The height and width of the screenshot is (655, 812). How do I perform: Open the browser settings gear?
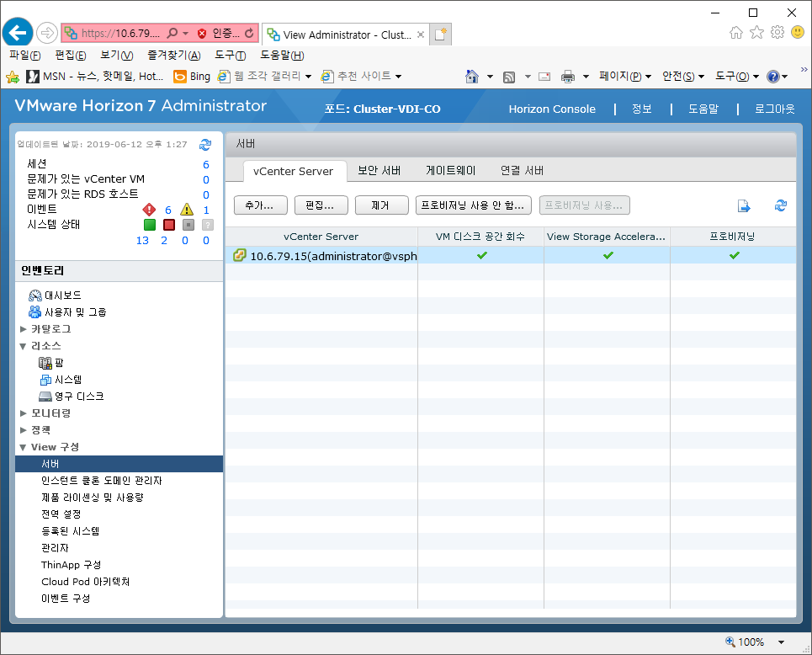pos(778,33)
